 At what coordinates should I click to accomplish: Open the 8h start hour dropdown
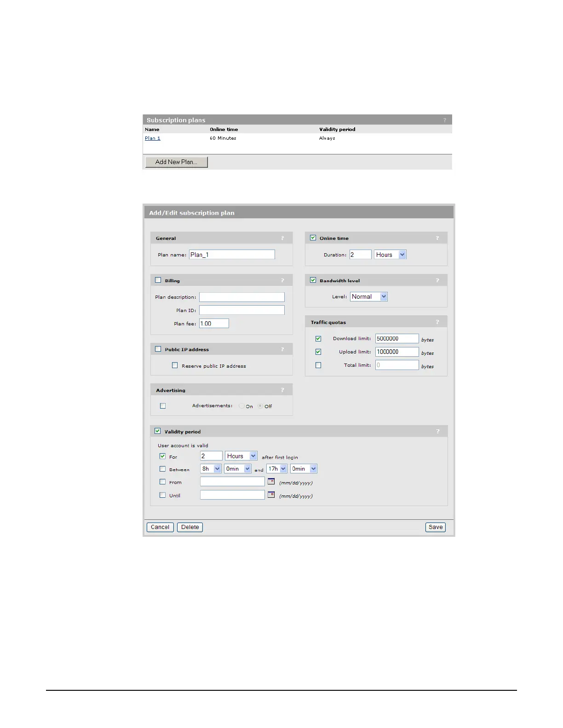211,469
